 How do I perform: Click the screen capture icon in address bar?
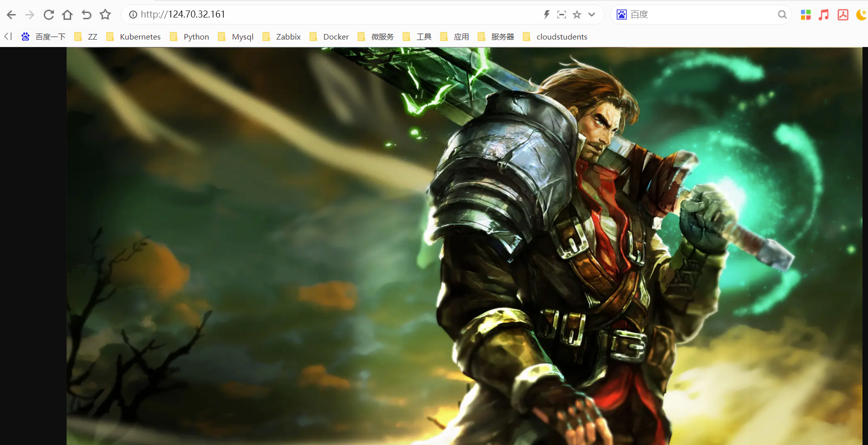click(x=562, y=15)
